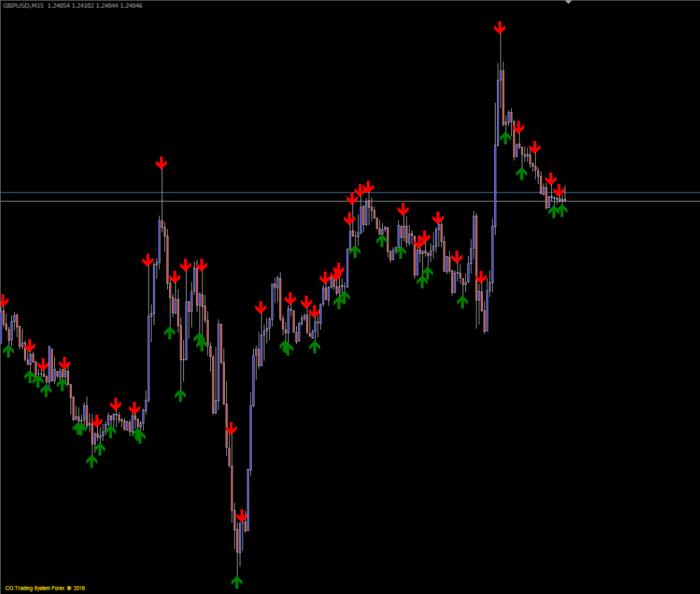The image size is (700, 594).
Task: Click the red sell arrow above the highest peak
Action: click(500, 28)
